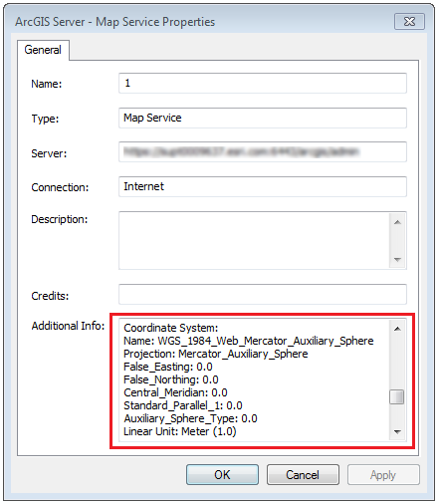Click the Type field showing Map Service

click(263, 118)
